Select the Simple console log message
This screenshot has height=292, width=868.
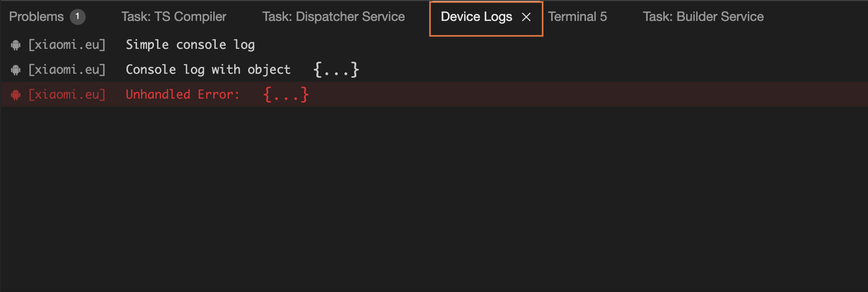[190, 45]
